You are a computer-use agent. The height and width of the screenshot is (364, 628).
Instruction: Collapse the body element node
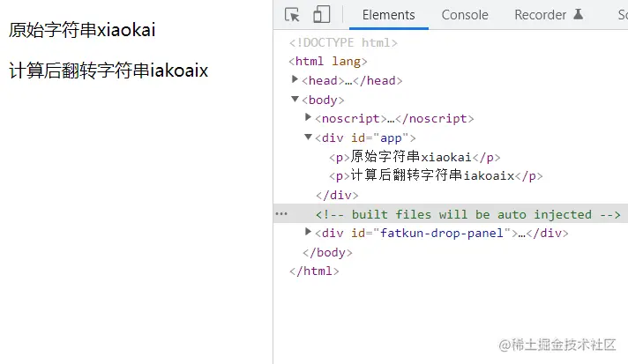[295, 100]
